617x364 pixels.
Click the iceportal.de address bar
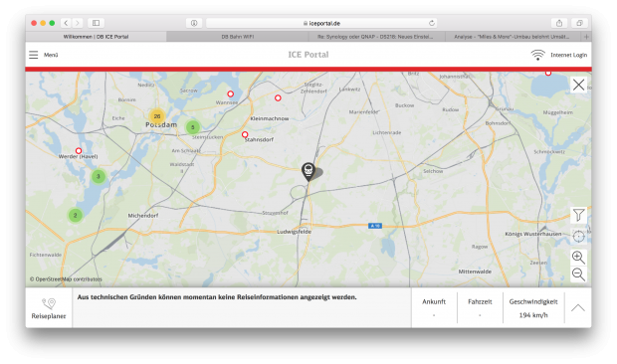[x=321, y=23]
